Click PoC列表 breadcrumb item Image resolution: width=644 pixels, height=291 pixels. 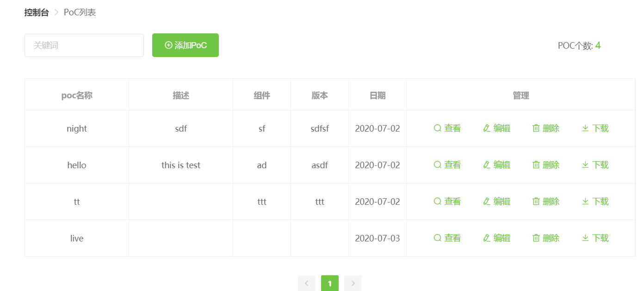tap(80, 13)
